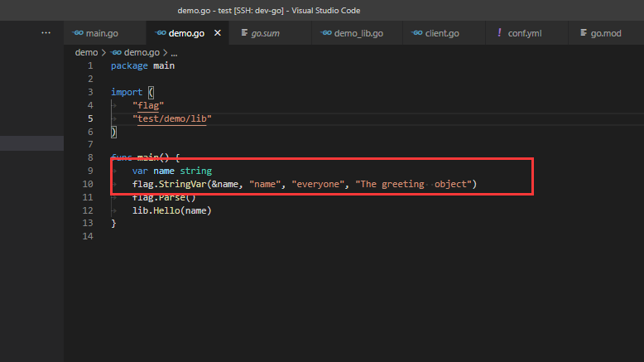Click the Go icon in the breadcrumb
This screenshot has height=362, width=644.
[x=116, y=52]
